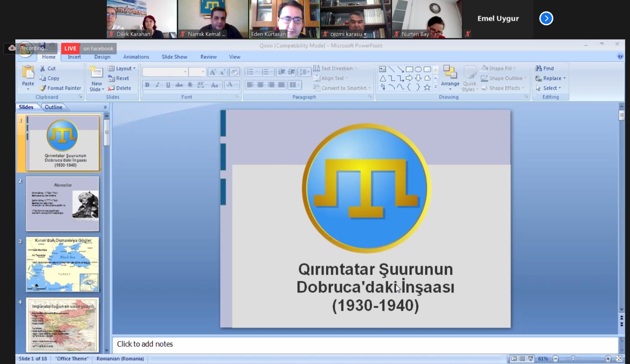Screen dimensions: 630x364
Task: Open the Columns options
Action: pos(294,85)
